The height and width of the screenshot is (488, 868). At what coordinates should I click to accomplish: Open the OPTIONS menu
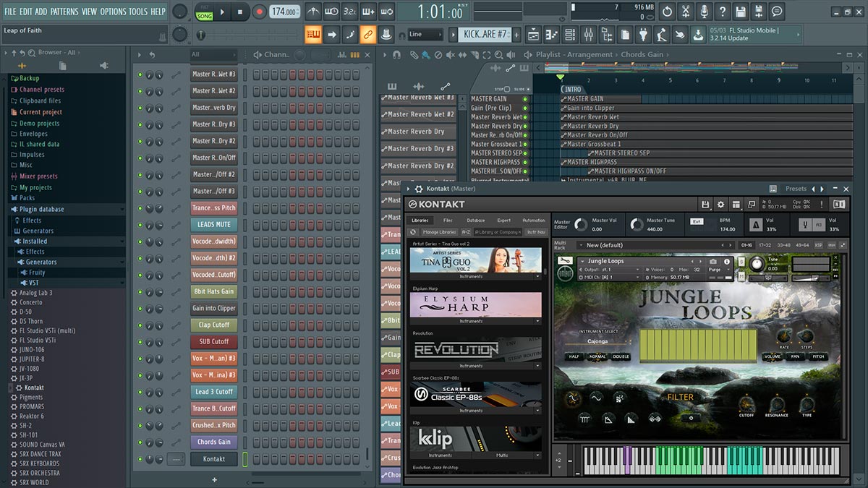113,12
